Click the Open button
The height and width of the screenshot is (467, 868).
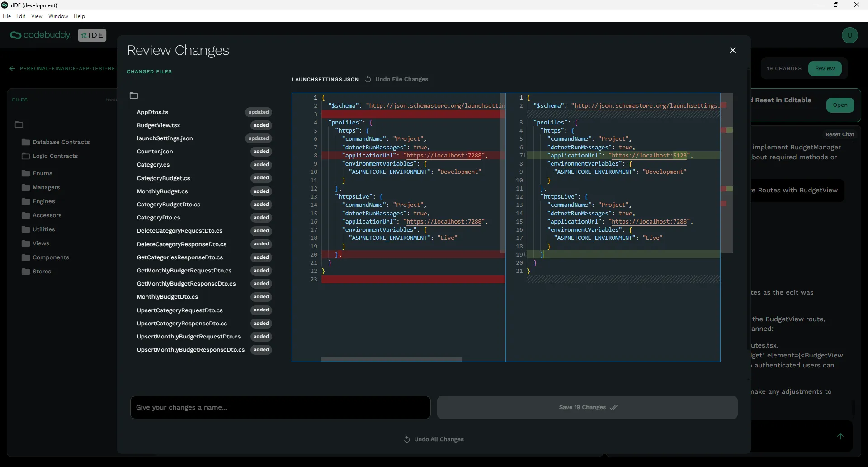coord(840,105)
